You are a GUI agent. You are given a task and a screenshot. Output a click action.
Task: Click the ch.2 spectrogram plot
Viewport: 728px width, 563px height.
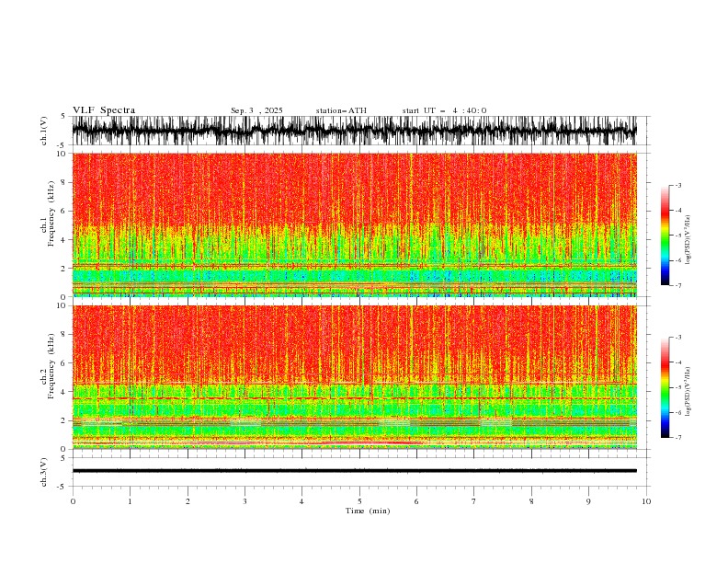355,377
